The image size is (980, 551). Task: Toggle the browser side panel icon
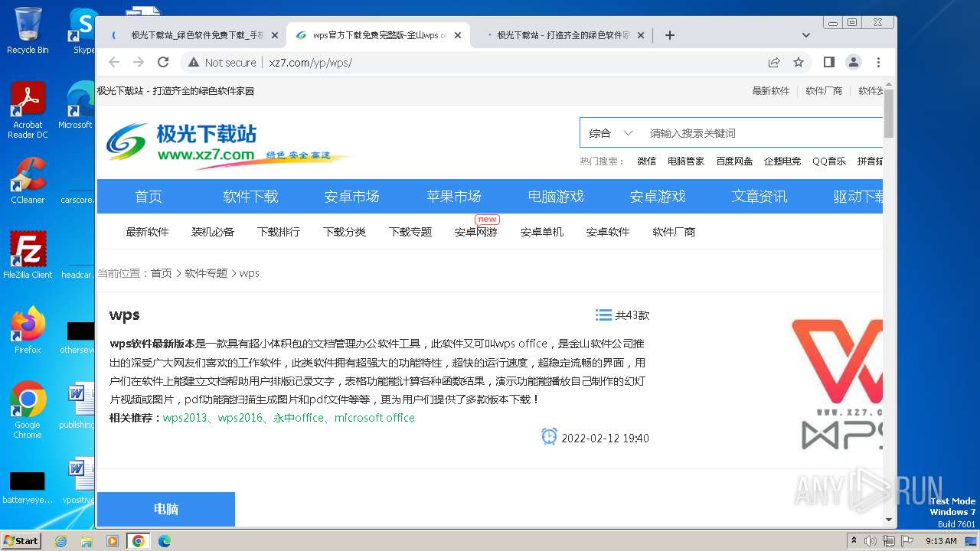[829, 62]
